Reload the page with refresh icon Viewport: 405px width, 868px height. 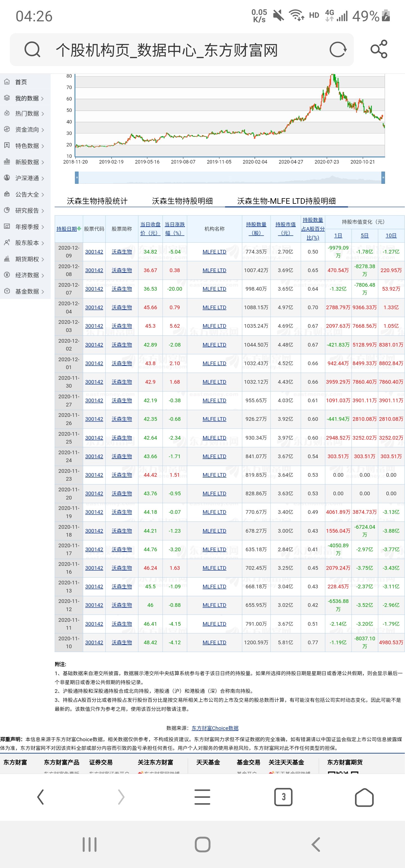(338, 50)
